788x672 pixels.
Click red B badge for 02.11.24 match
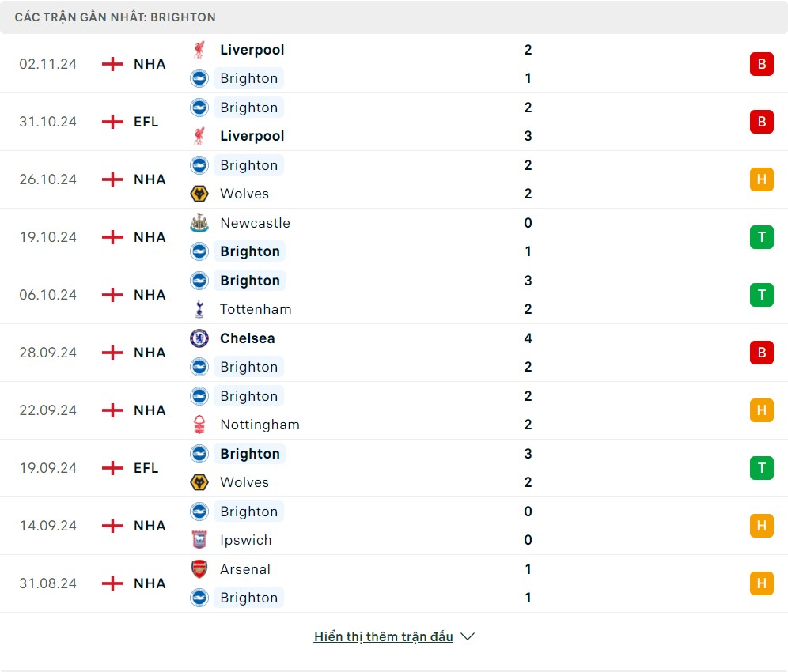pyautogui.click(x=761, y=64)
